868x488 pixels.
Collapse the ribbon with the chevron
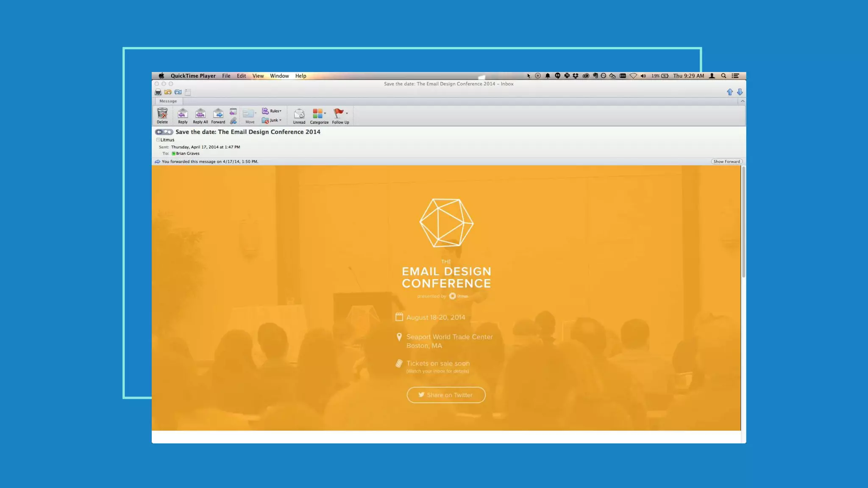(742, 101)
